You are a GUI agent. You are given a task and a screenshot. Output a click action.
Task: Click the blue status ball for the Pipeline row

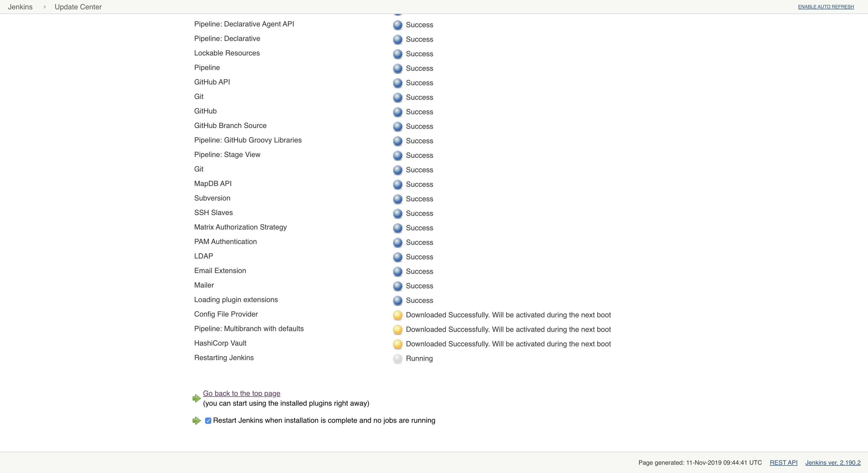[397, 68]
